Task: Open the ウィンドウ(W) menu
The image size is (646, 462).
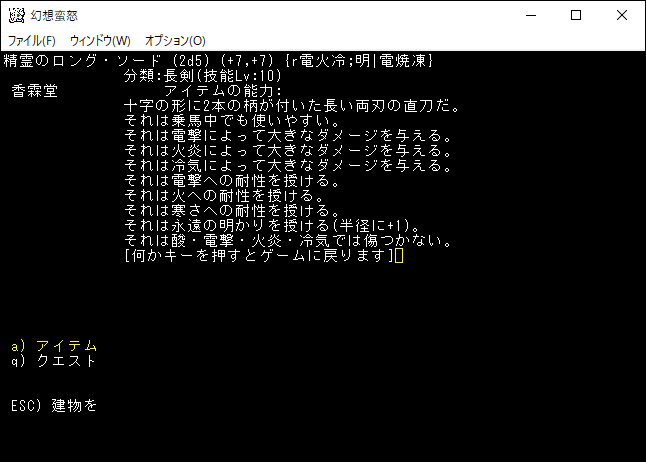Action: [x=100, y=41]
